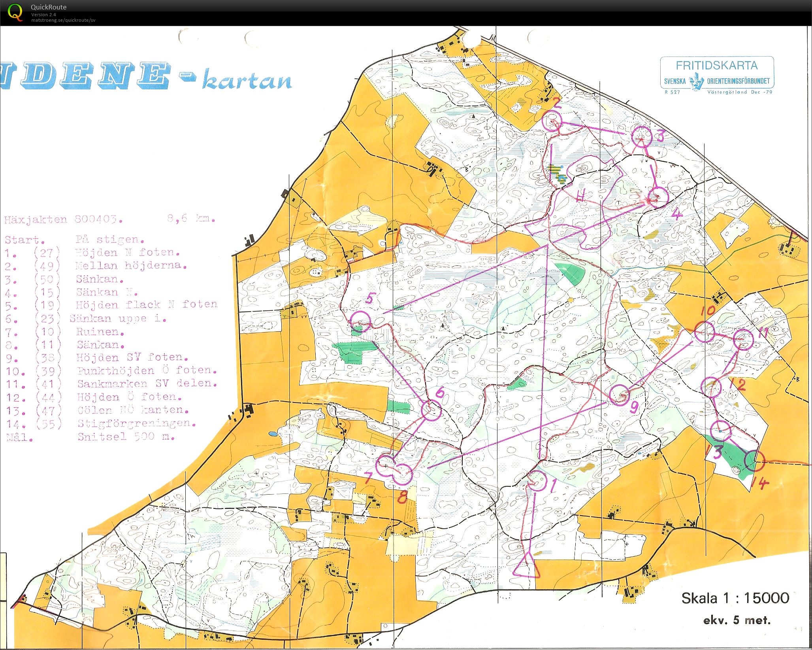Click the 'Mellan höjderna.' control description
812x650 pixels.
tap(131, 265)
